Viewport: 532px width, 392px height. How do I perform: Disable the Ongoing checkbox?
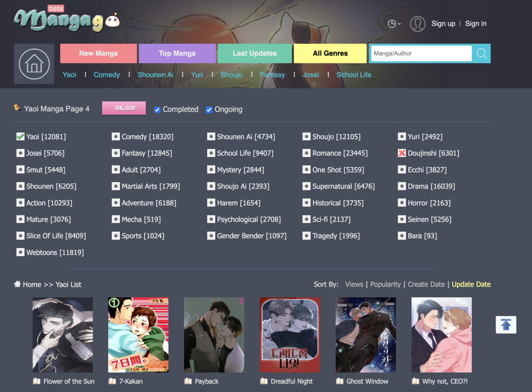pyautogui.click(x=209, y=109)
